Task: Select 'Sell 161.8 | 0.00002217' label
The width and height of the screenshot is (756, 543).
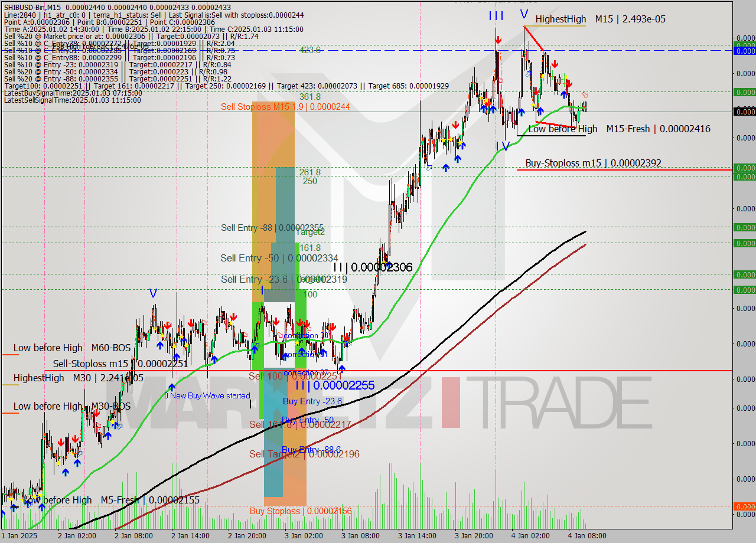Action: 300,424
